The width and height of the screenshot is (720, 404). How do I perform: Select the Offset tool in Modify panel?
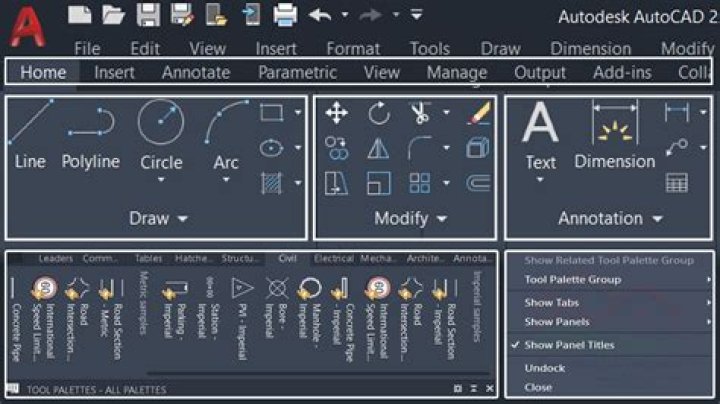click(478, 184)
